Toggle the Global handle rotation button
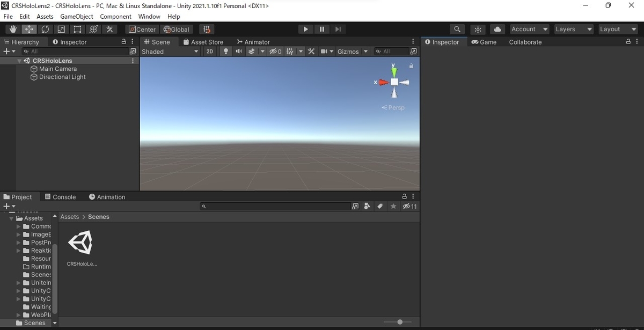 pos(176,29)
